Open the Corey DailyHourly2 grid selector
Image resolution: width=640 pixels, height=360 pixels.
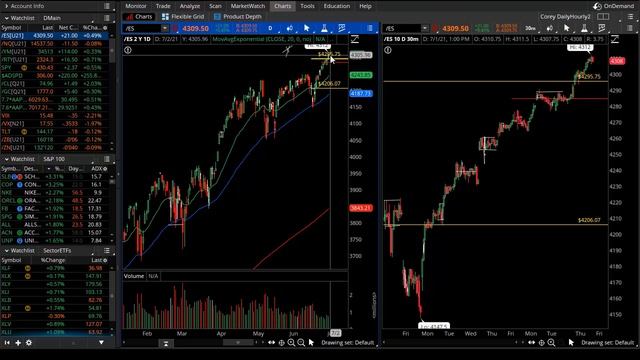click(565, 17)
